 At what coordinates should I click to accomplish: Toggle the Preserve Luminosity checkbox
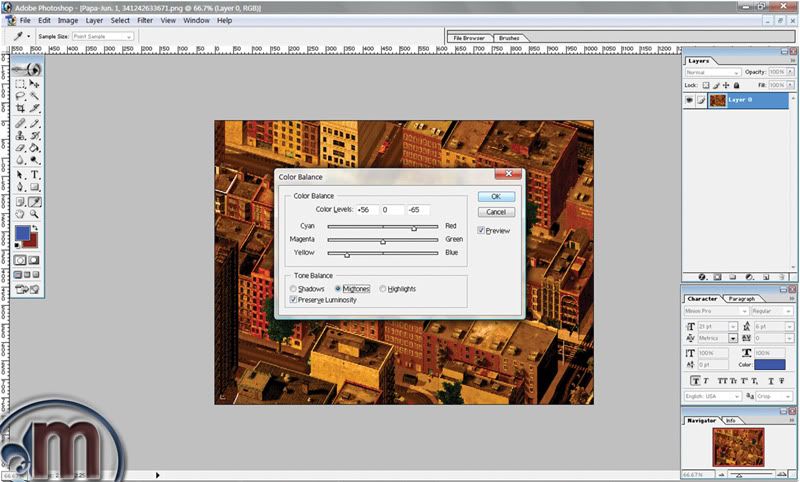coord(293,300)
